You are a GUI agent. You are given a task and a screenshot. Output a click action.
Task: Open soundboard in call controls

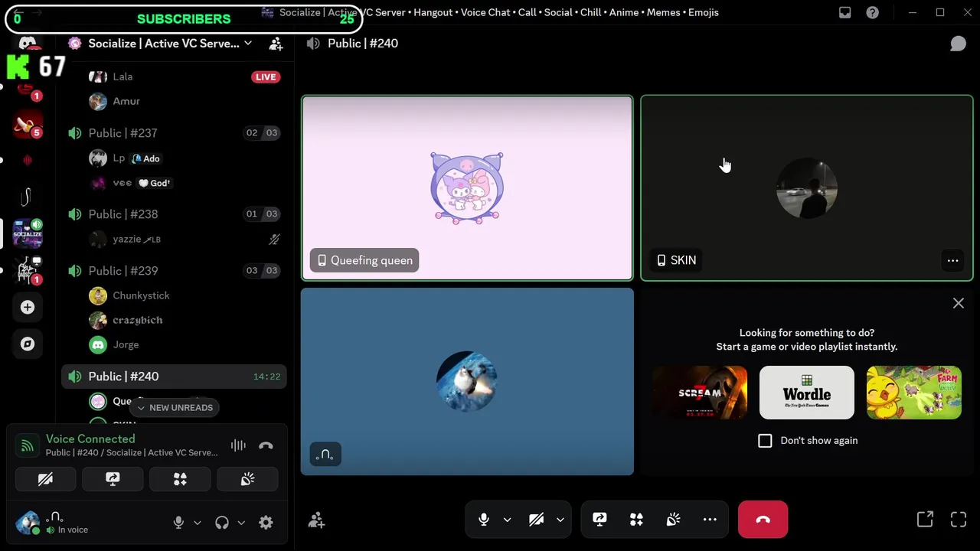(673, 520)
